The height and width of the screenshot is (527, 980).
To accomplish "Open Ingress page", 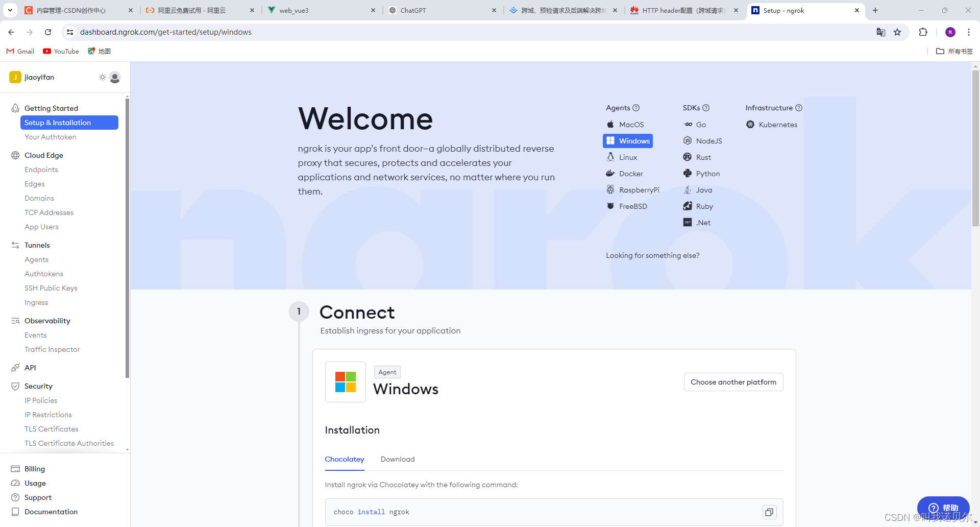I will click(x=36, y=302).
